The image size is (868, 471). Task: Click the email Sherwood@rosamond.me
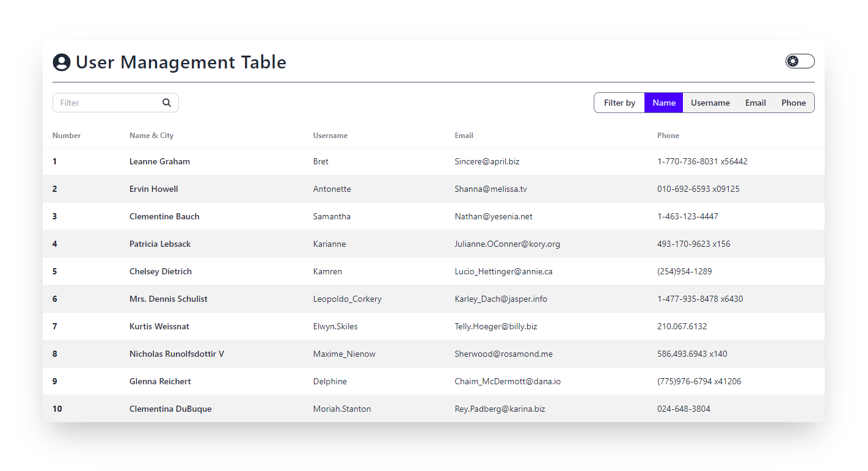point(503,354)
